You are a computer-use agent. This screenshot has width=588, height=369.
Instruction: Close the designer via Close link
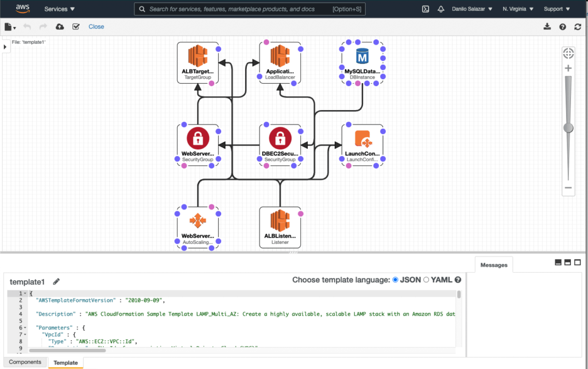96,26
